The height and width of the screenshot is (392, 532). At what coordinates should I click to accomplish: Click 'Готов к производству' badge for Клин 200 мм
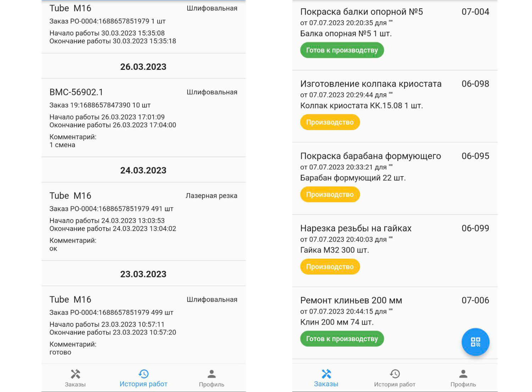(342, 339)
